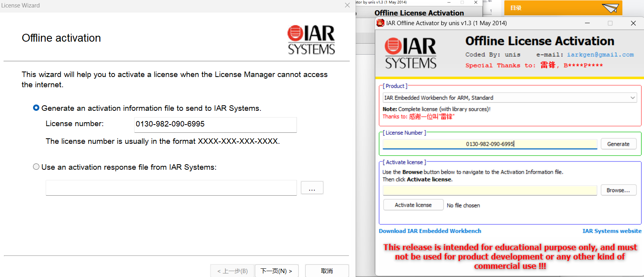Click the Activate license button

tap(413, 205)
